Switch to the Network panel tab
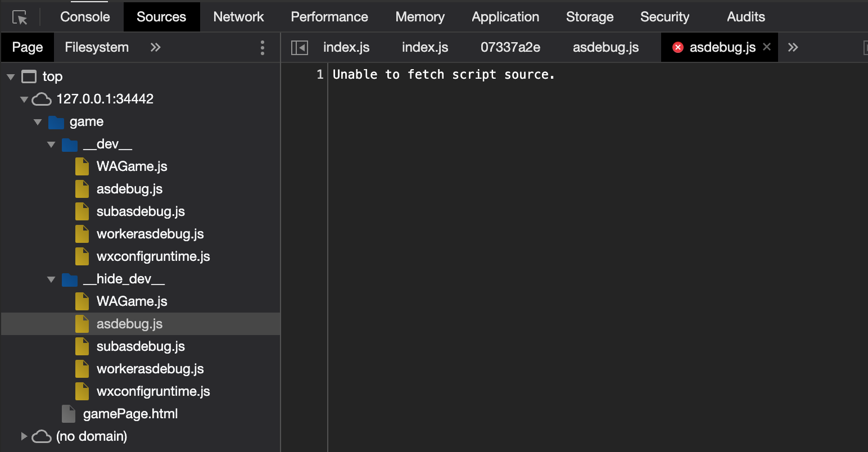 (238, 17)
